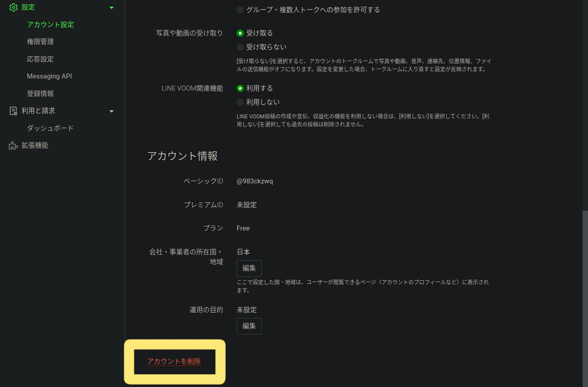The width and height of the screenshot is (588, 387).
Task: Open 権限管理 in the sidebar
Action: click(x=40, y=41)
